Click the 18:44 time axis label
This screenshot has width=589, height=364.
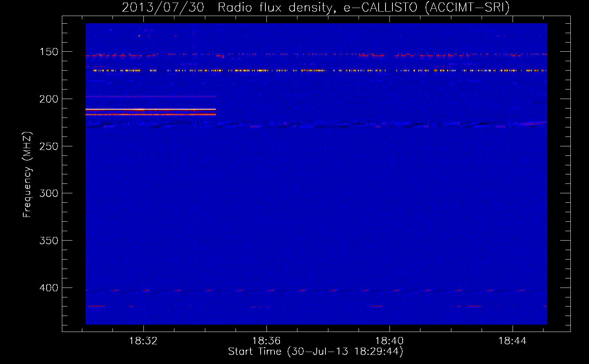click(x=513, y=341)
